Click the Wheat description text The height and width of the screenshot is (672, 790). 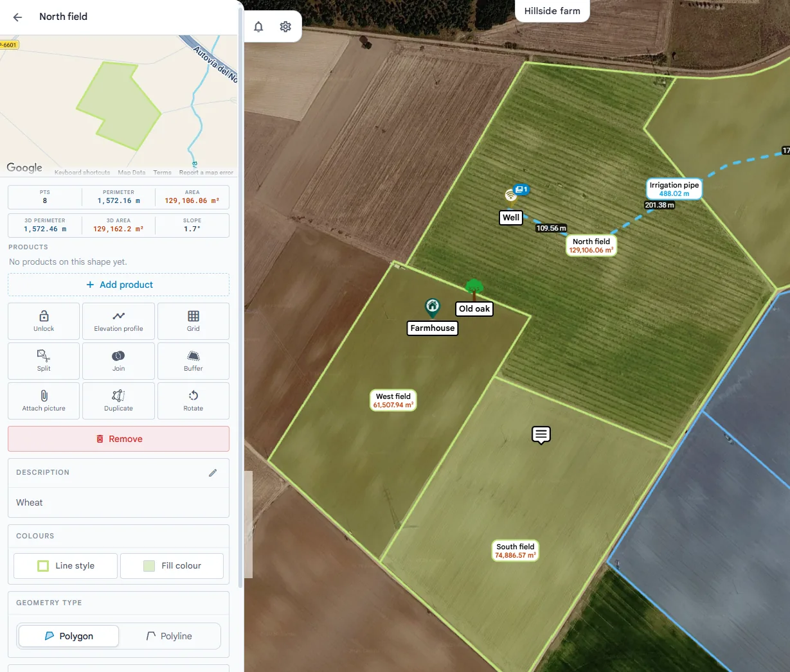pos(30,502)
